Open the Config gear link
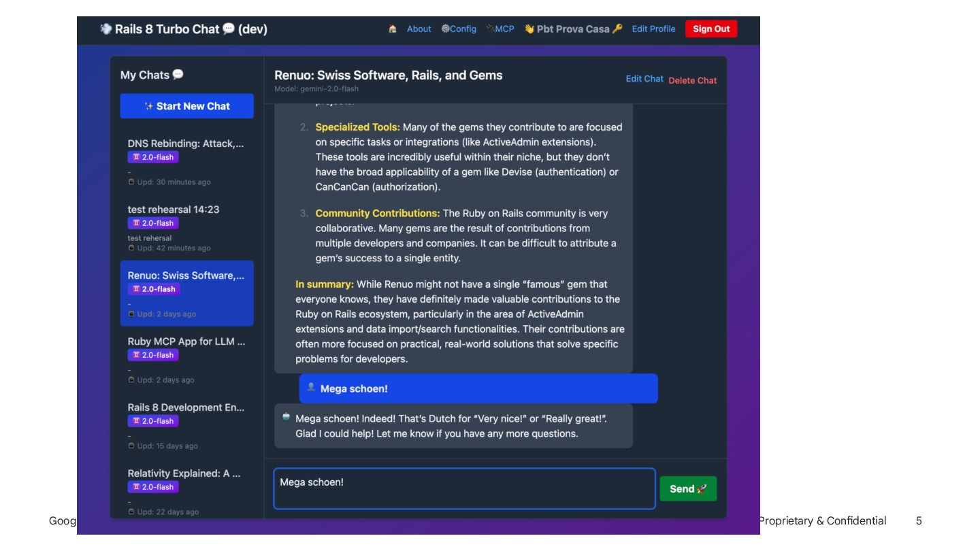 [459, 29]
